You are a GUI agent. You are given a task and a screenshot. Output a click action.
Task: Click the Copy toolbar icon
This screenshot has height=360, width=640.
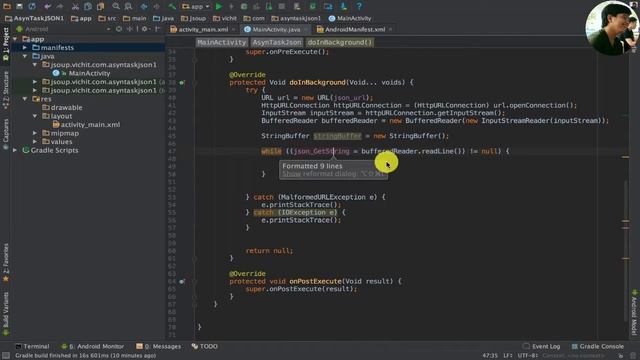pos(88,6)
